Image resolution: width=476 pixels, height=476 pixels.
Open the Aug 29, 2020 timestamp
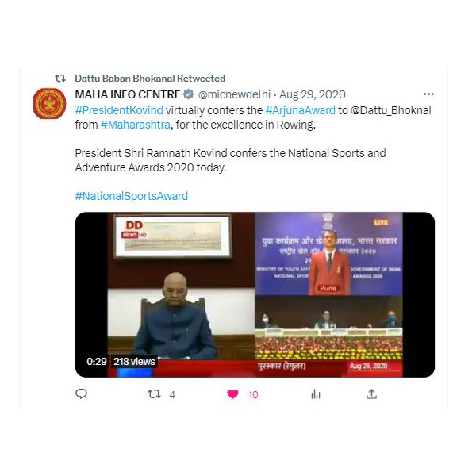[x=313, y=94]
